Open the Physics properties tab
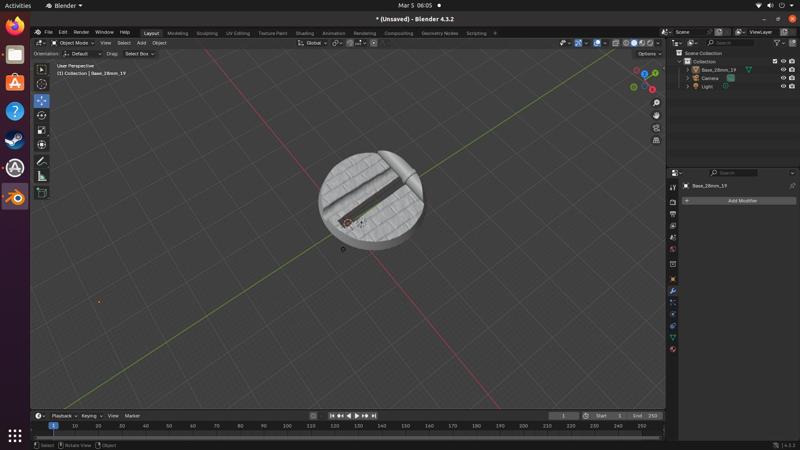Viewport: 800px width, 450px height. (673, 314)
